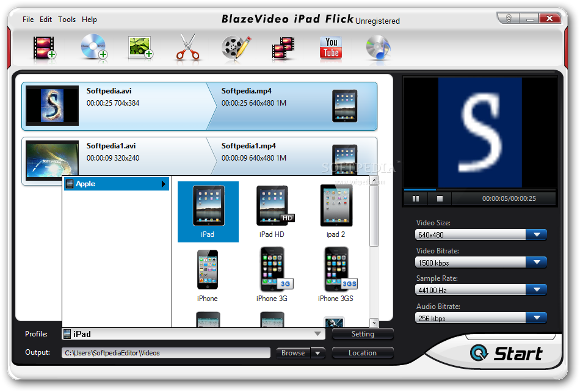580x392 pixels.
Task: Open the YouTube downloader
Action: [x=331, y=48]
